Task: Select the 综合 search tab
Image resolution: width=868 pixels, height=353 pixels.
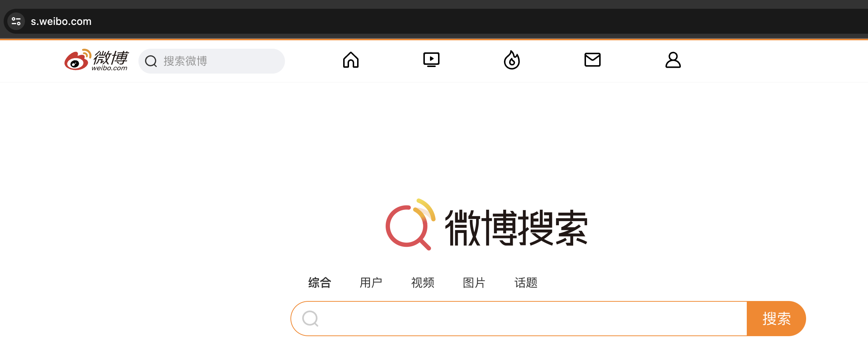Action: coord(319,283)
